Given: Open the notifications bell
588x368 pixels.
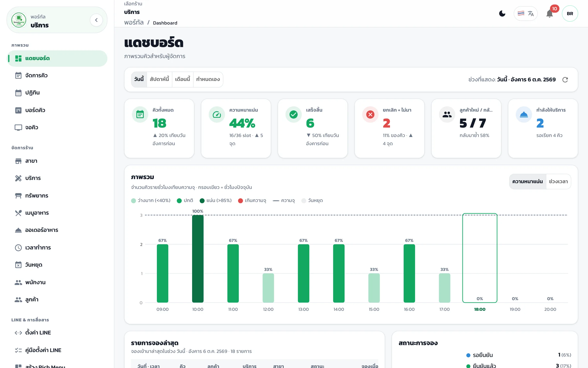Looking at the screenshot, I should (x=550, y=13).
